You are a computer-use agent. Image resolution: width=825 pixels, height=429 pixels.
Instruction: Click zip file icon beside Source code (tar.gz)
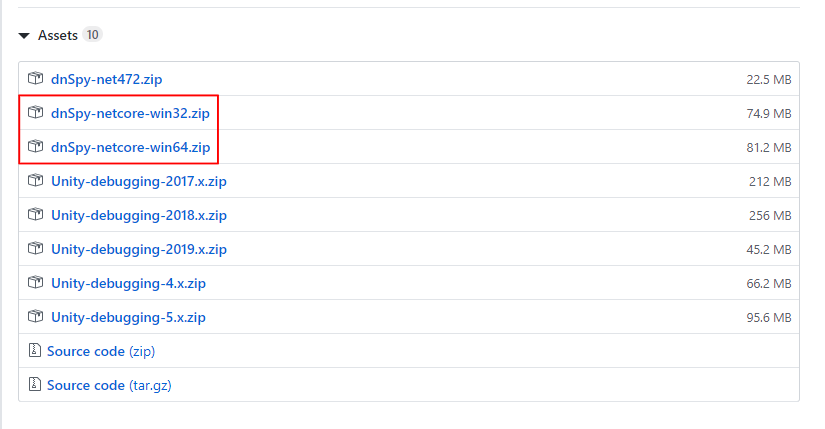click(x=35, y=384)
